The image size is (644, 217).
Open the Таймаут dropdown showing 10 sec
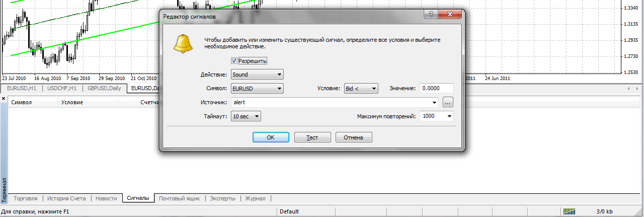pyautogui.click(x=246, y=116)
